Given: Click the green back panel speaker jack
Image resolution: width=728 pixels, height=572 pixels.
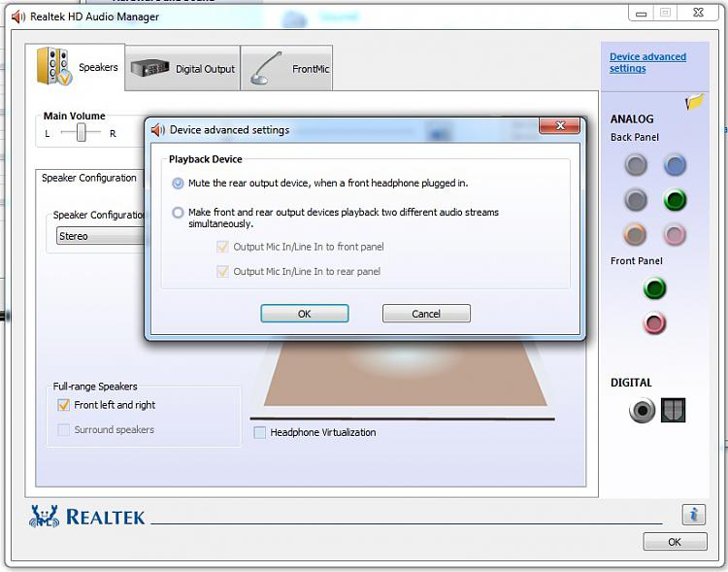Looking at the screenshot, I should (675, 200).
